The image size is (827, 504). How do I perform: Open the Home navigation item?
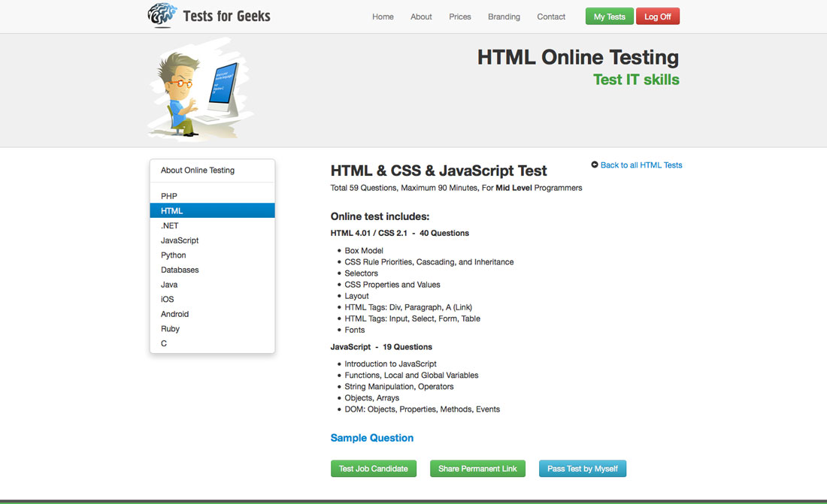click(383, 17)
